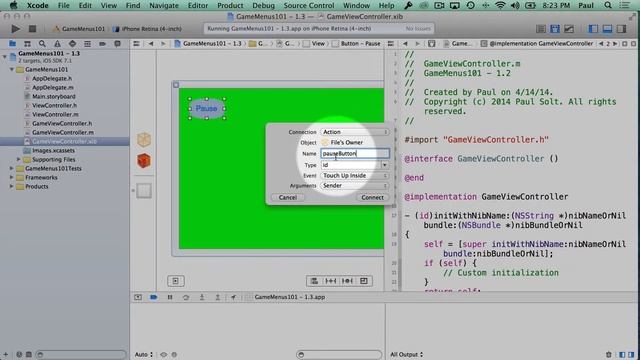
Task: Pause program execution in debug bar
Action: click(x=170, y=297)
